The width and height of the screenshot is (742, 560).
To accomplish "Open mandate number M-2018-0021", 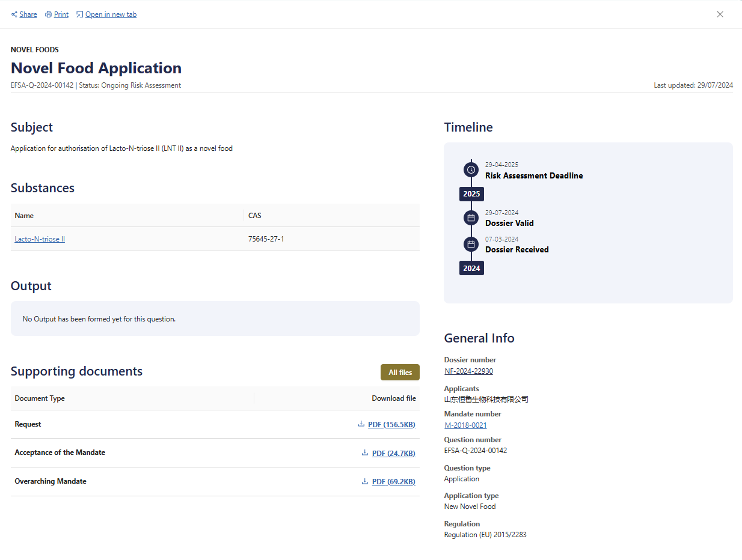I will click(465, 425).
